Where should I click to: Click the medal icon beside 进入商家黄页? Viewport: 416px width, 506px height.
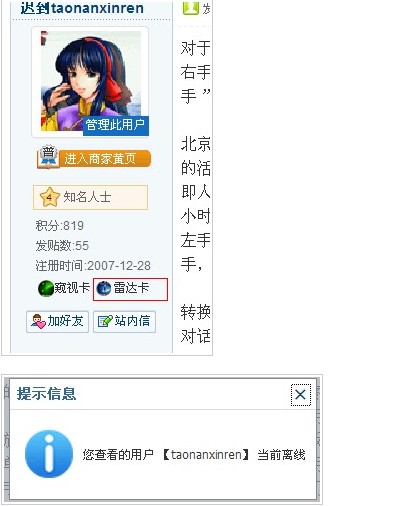[x=49, y=156]
